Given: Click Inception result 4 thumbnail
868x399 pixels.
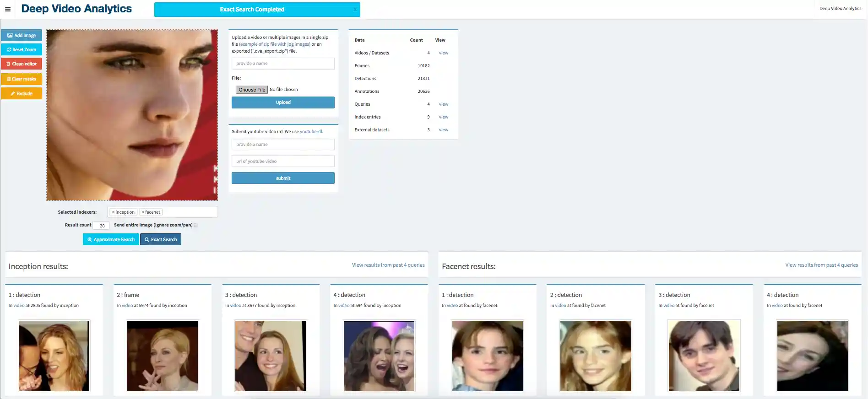Looking at the screenshot, I should pyautogui.click(x=379, y=356).
